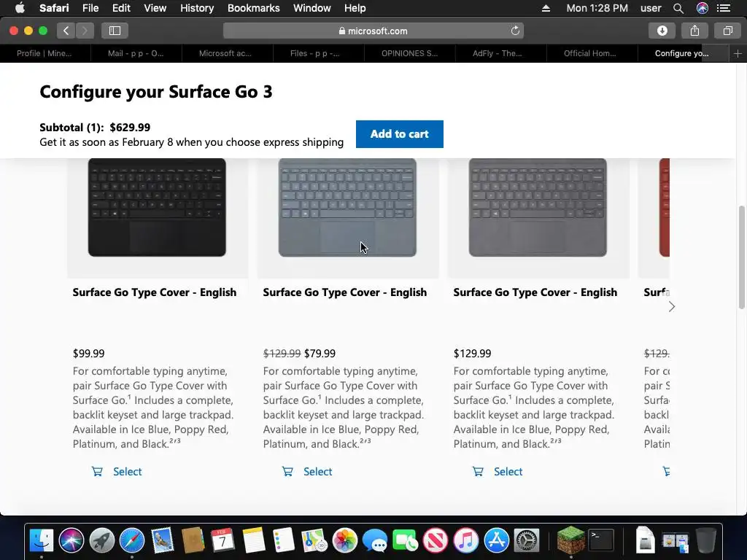The height and width of the screenshot is (560, 747).
Task: Select the $129.99 Type Cover
Action: [508, 472]
